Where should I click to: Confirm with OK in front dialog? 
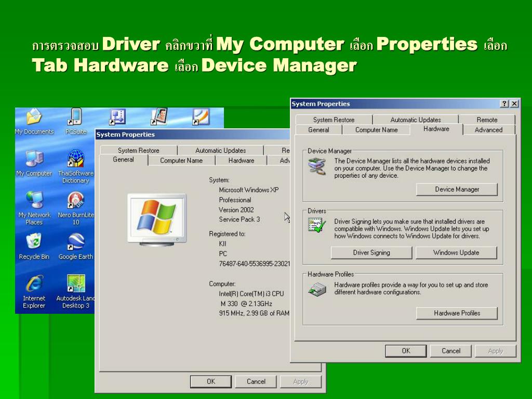coord(406,351)
